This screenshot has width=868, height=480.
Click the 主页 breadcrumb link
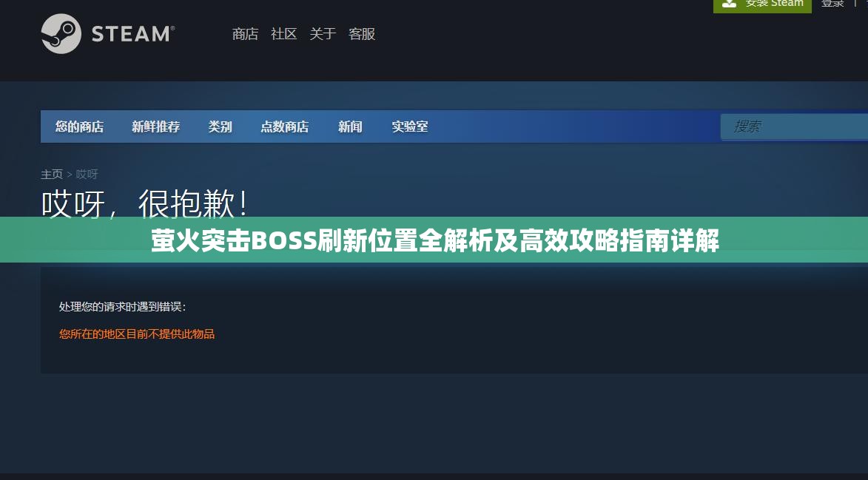(x=51, y=174)
